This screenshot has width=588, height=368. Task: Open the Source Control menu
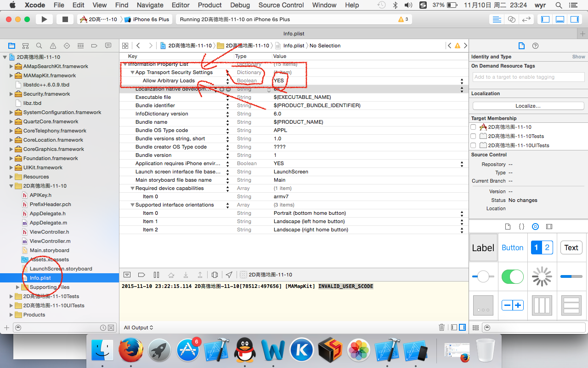(x=281, y=5)
